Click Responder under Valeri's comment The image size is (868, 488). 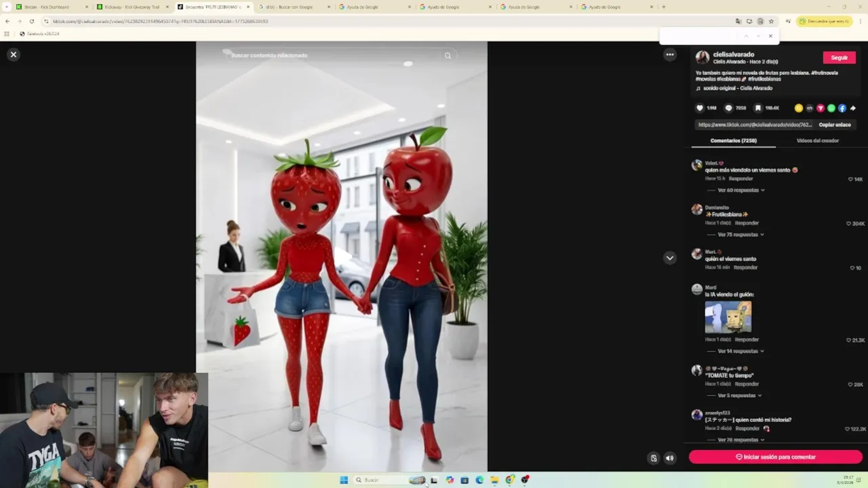coord(741,178)
